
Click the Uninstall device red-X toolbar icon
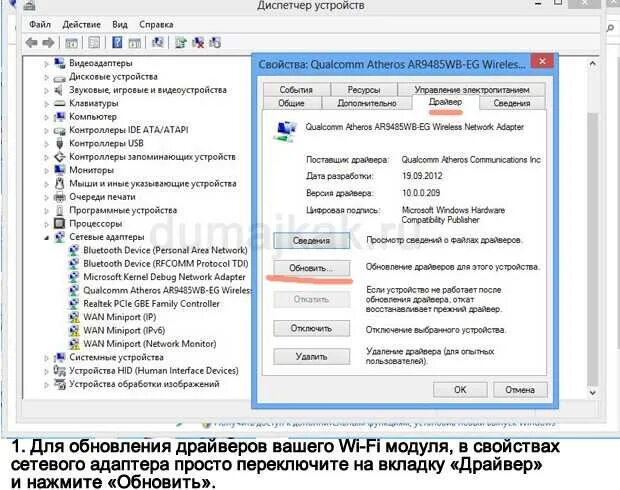[x=198, y=42]
